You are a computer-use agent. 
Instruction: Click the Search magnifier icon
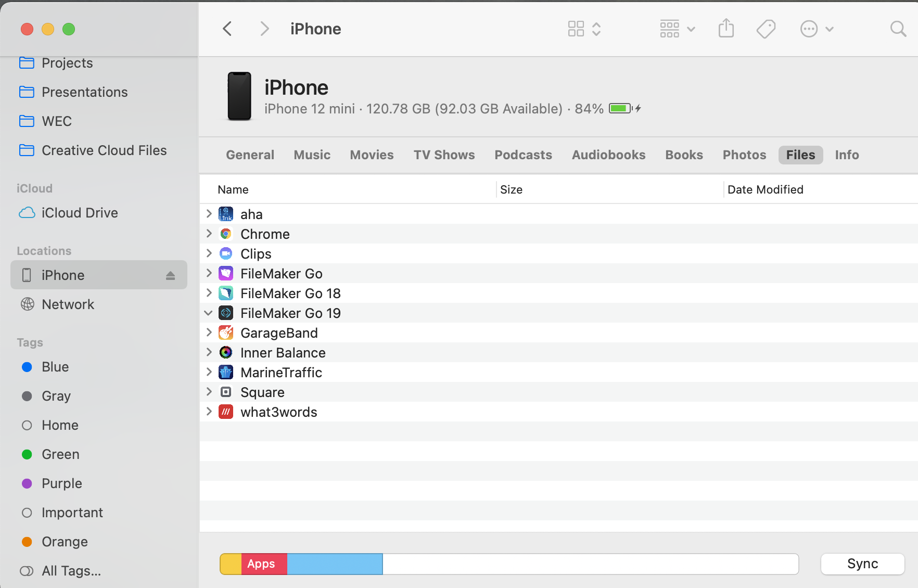coord(898,29)
